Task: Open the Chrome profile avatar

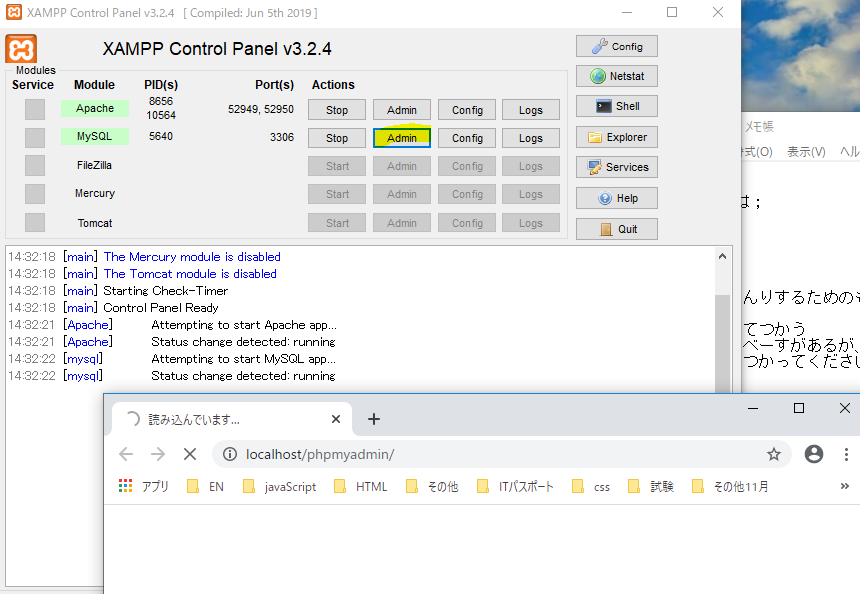Action: (814, 454)
